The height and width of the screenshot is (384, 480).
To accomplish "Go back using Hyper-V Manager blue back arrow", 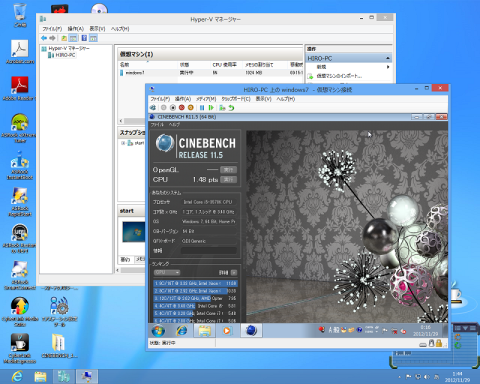I will tap(44, 38).
